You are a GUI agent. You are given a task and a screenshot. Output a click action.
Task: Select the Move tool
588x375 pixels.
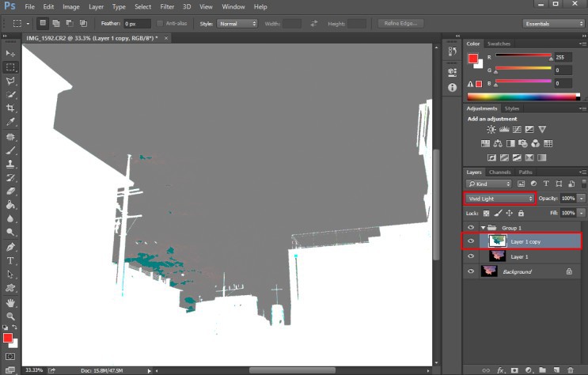click(11, 53)
